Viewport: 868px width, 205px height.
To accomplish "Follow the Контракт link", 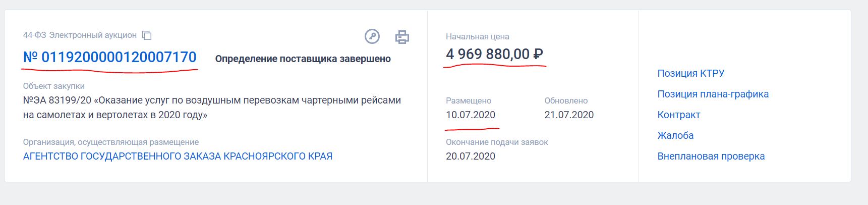I will [678, 115].
